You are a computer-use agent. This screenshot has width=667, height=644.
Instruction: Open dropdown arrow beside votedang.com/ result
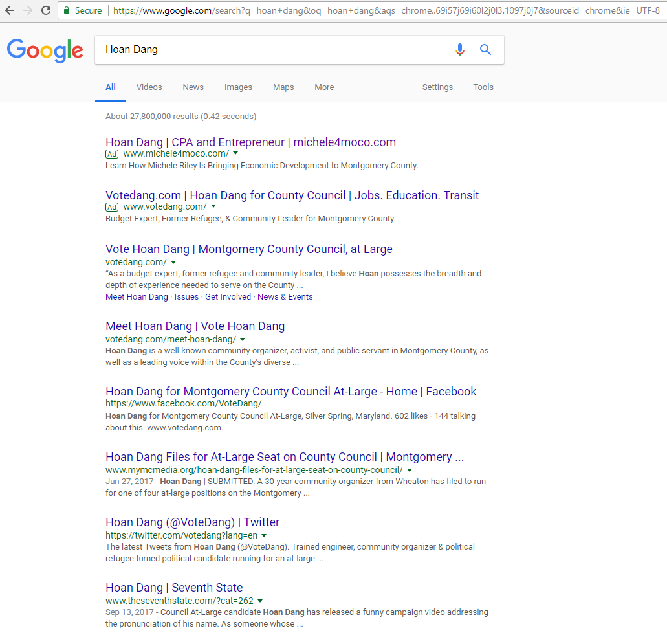pyautogui.click(x=173, y=263)
